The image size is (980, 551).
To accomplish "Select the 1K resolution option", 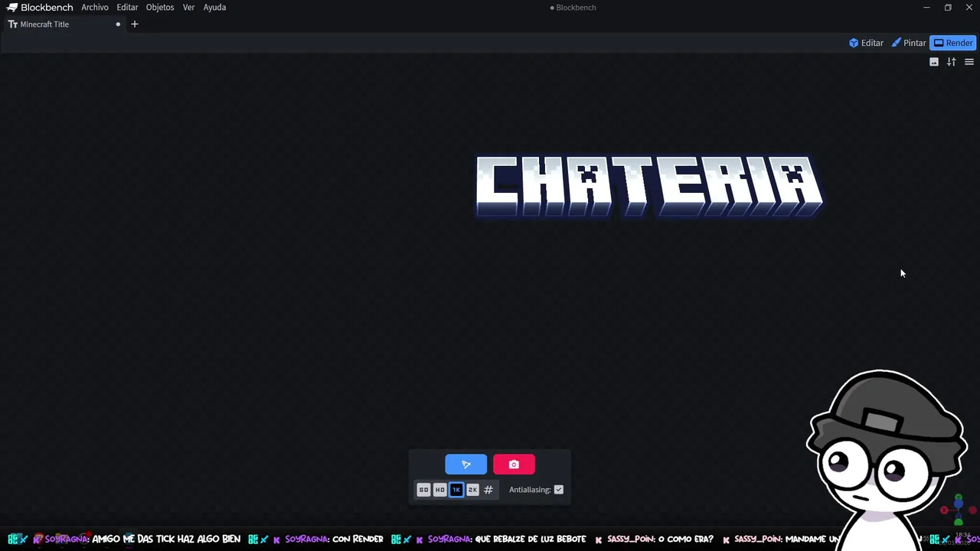I will (456, 490).
